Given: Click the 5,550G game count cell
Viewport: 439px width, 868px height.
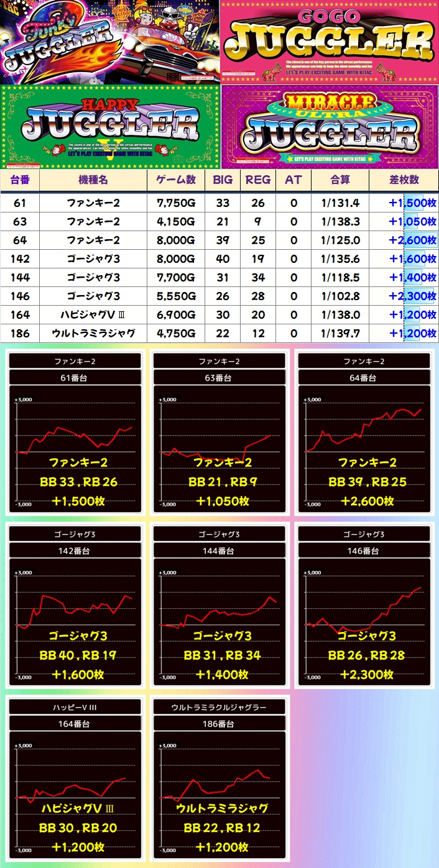Looking at the screenshot, I should 176,296.
